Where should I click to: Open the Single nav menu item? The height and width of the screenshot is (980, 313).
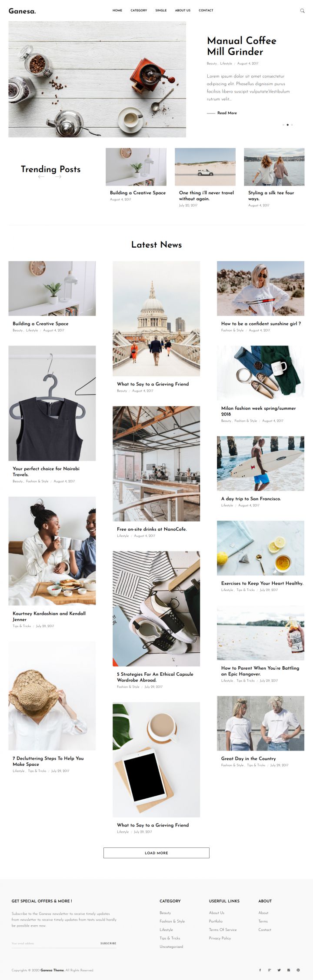coord(161,10)
